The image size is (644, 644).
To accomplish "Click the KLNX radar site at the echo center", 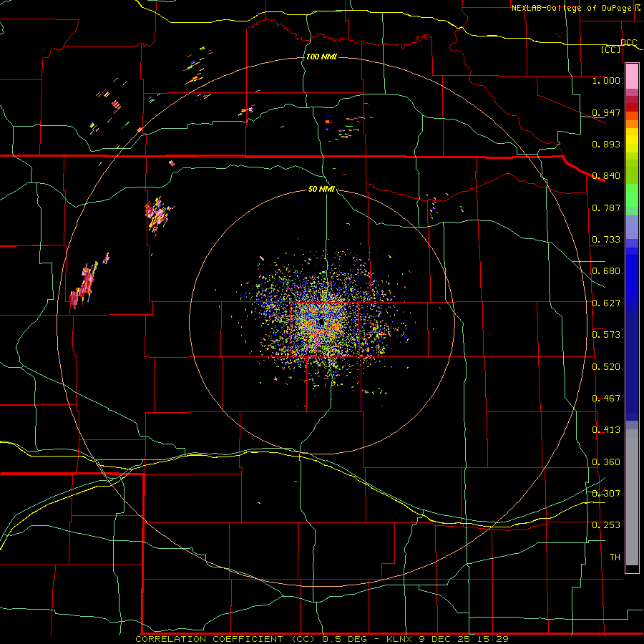I will point(321,323).
